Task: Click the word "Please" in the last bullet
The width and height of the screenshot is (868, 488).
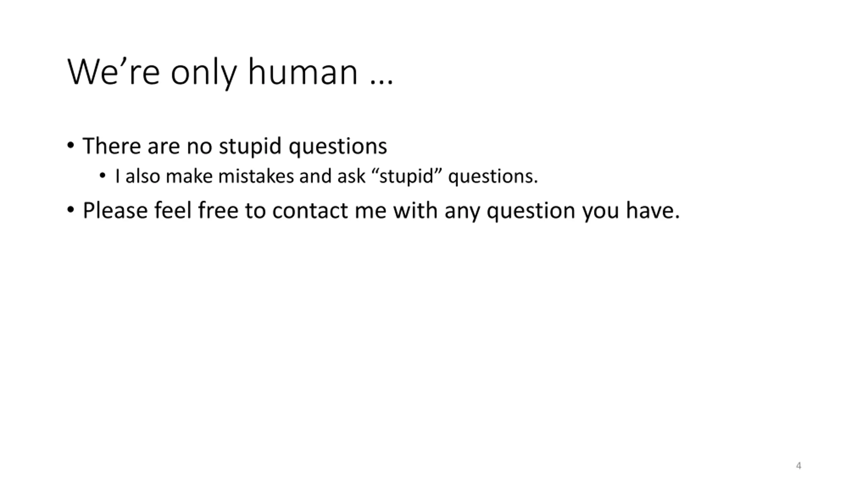Action: click(x=115, y=210)
